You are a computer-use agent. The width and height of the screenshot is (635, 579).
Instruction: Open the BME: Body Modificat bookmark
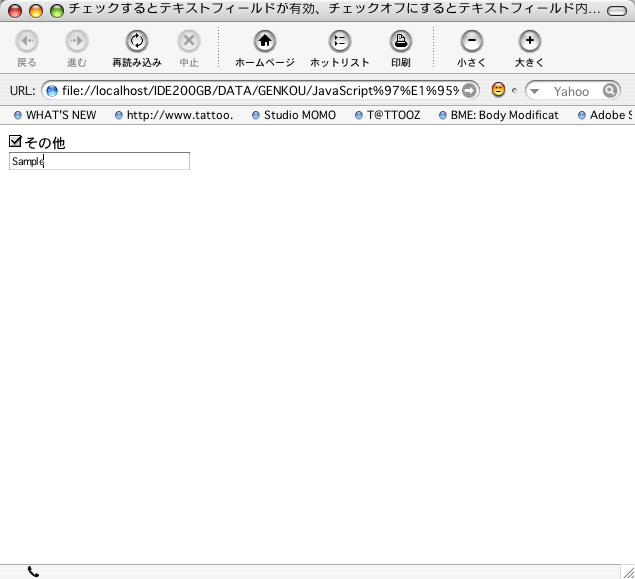499,115
